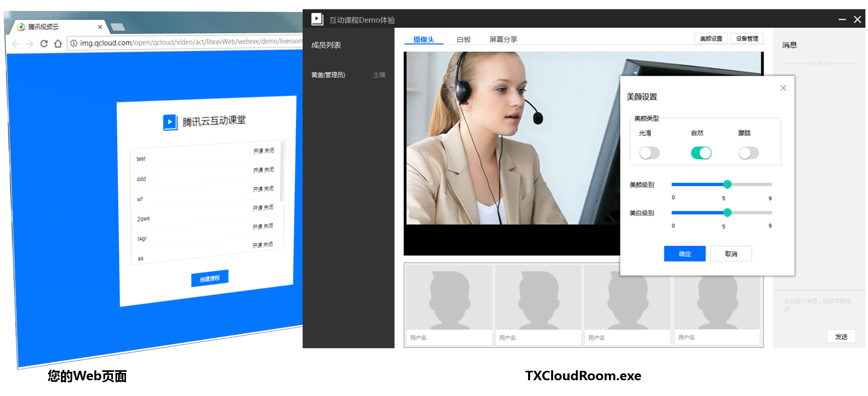Click the 确定 button in beauty settings

(x=684, y=254)
